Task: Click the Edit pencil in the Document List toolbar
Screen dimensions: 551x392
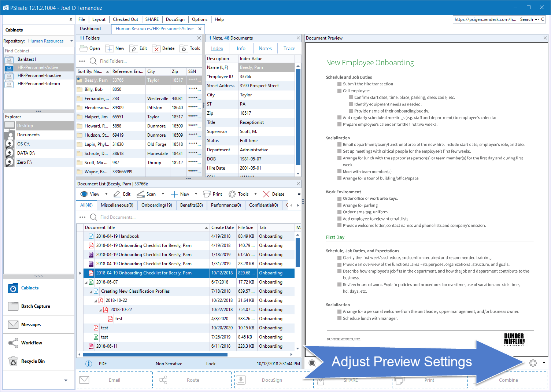Action: 122,194
